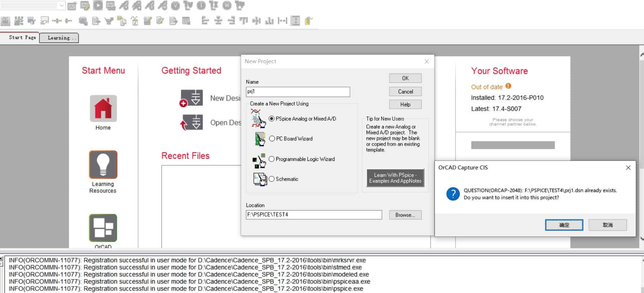Click the 'Installed: 17.2-2016-P010' text

507,98
